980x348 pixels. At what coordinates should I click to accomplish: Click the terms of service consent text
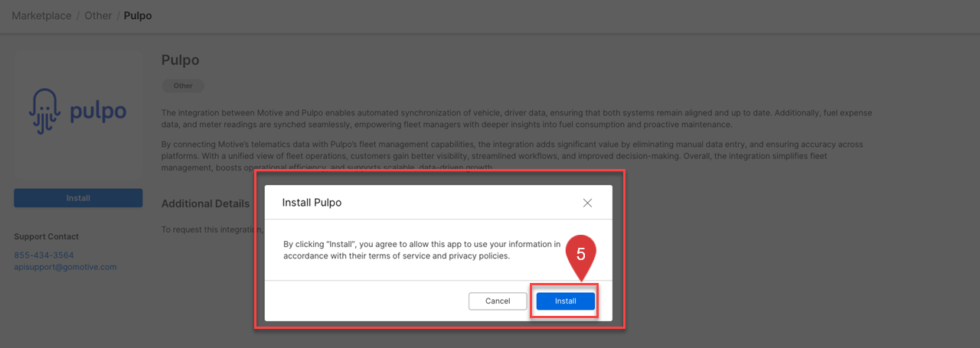coord(421,250)
